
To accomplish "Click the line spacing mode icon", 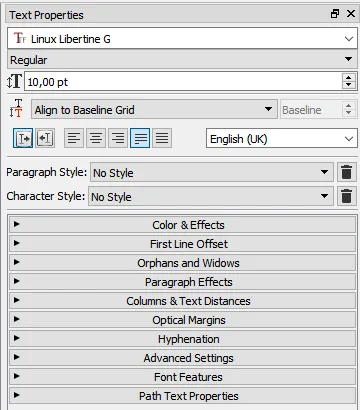I will (16, 108).
